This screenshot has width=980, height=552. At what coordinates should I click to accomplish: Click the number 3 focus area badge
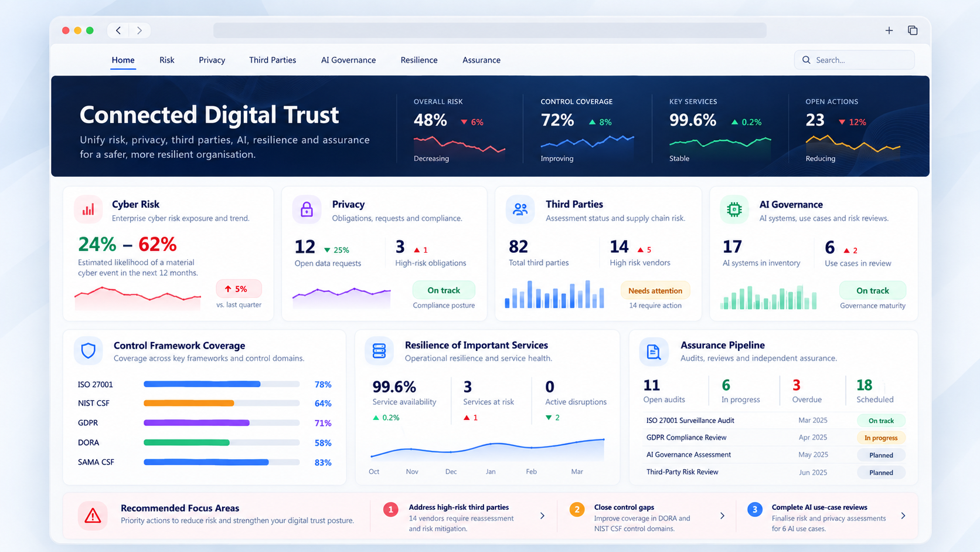[x=755, y=509]
